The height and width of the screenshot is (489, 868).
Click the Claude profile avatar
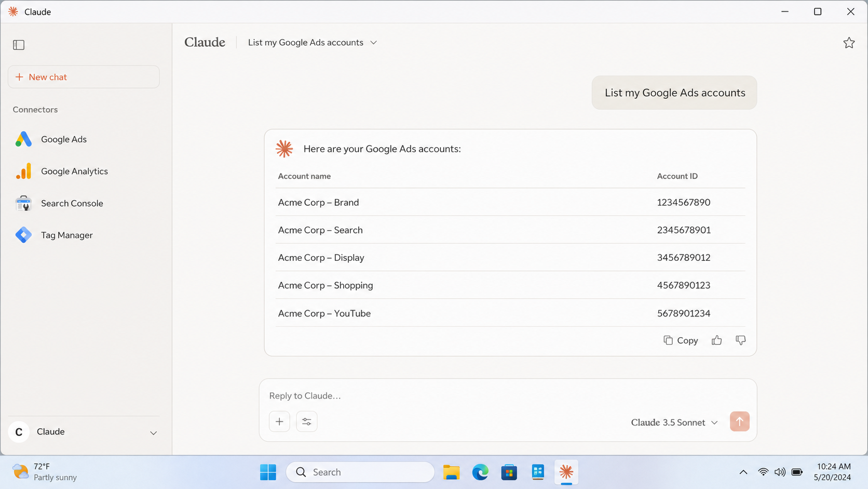19,432
